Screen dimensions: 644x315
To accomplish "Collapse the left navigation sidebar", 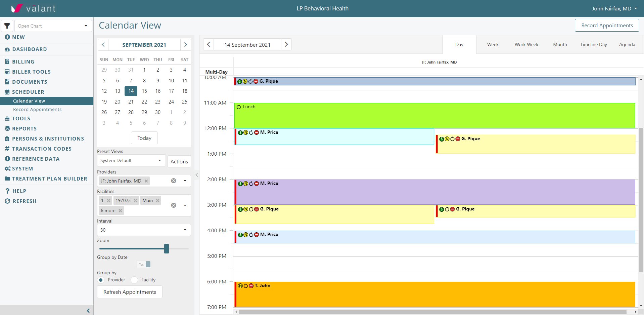I will pyautogui.click(x=88, y=311).
